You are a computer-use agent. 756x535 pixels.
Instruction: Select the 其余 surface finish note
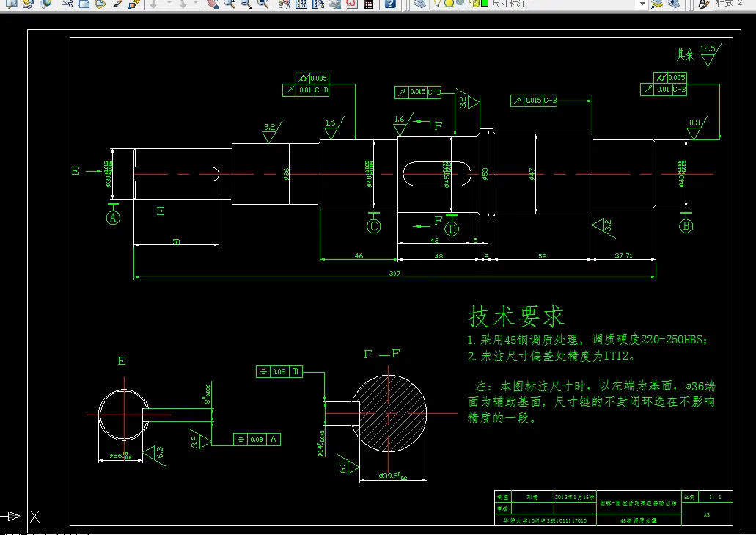pos(685,54)
